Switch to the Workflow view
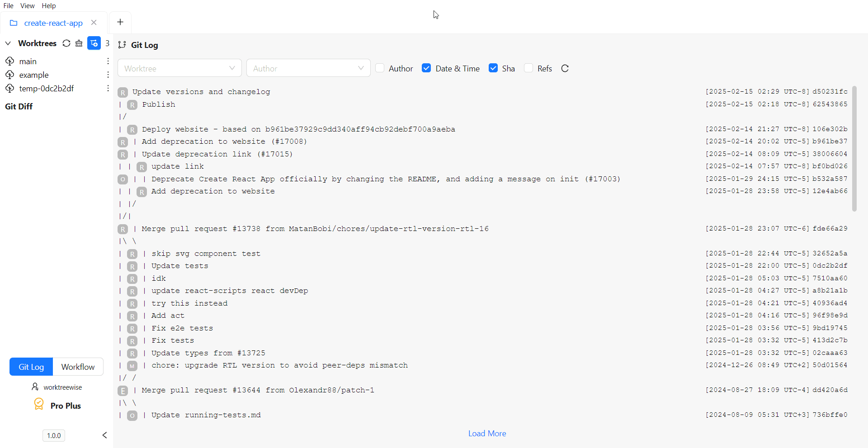The image size is (868, 448). (77, 367)
